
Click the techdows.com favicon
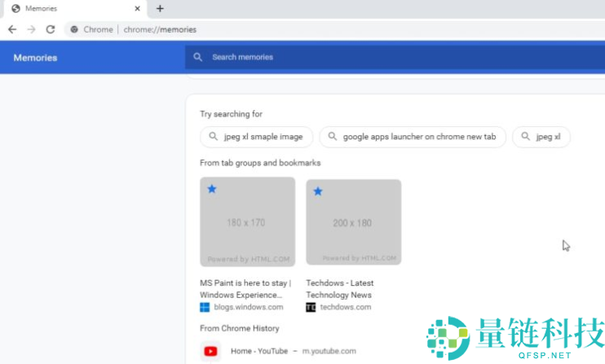click(x=311, y=307)
